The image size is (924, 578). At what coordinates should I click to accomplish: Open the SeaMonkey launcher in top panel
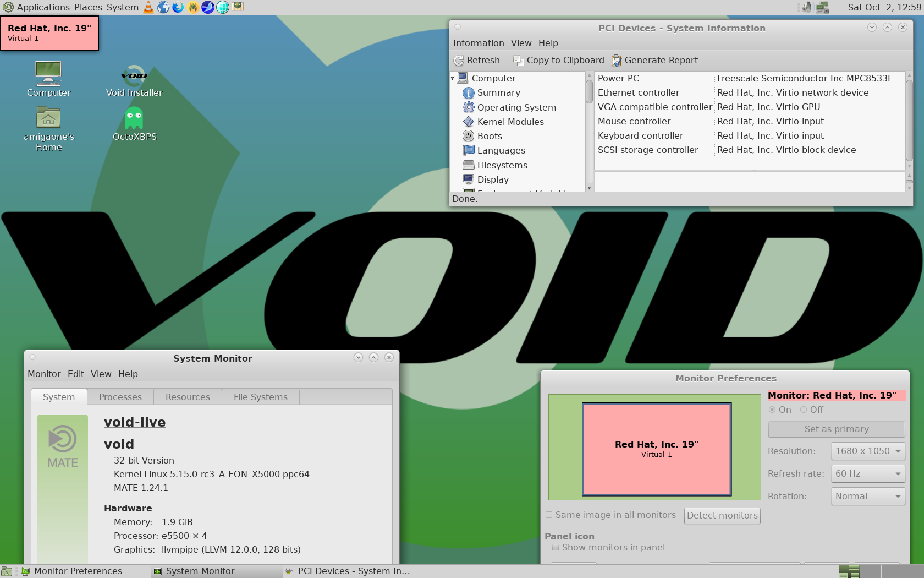(x=208, y=7)
